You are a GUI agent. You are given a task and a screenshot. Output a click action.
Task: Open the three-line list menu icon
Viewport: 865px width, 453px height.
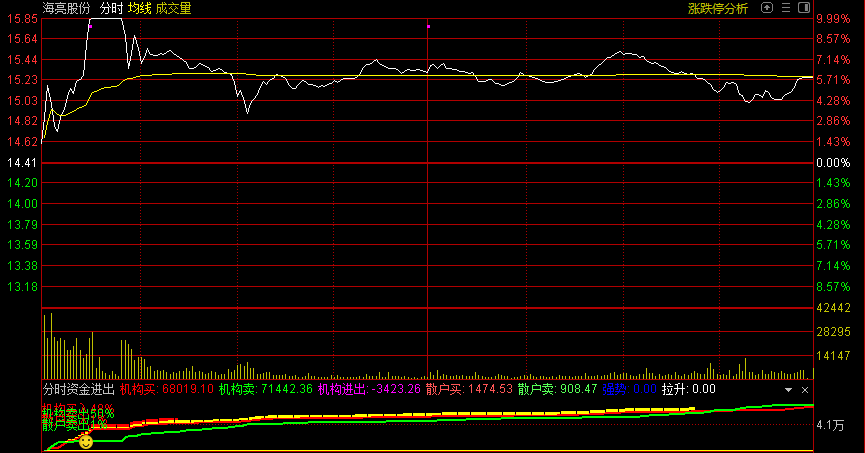point(786,8)
